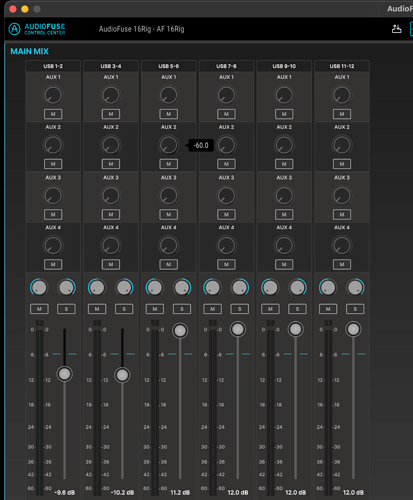The width and height of the screenshot is (413, 500).
Task: Mute AUX 1 send on USB 1-2
Action: tap(53, 114)
